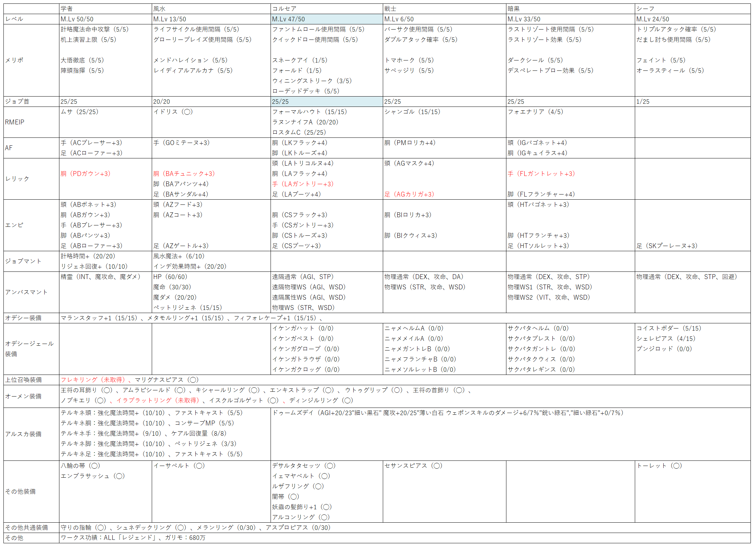This screenshot has height=545, width=756.
Task: Click the 足（SKプーレーヌ+3）cell
Action: [x=667, y=246]
